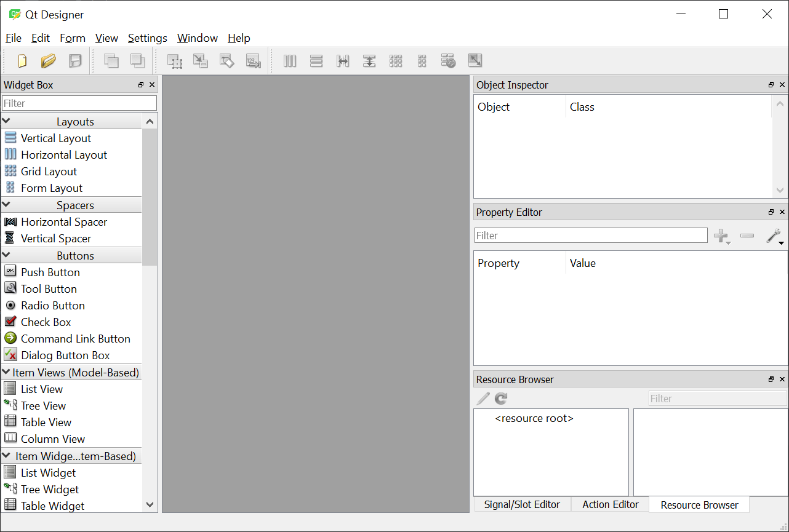Click the Adjust Size toolbar icon
Screen dimensions: 789x532
(x=475, y=61)
